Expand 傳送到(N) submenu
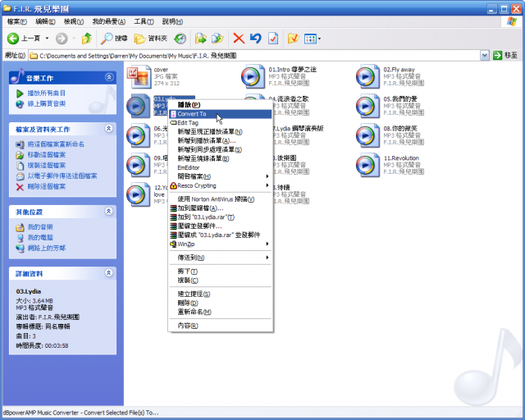This screenshot has width=525, height=420. coord(221,258)
